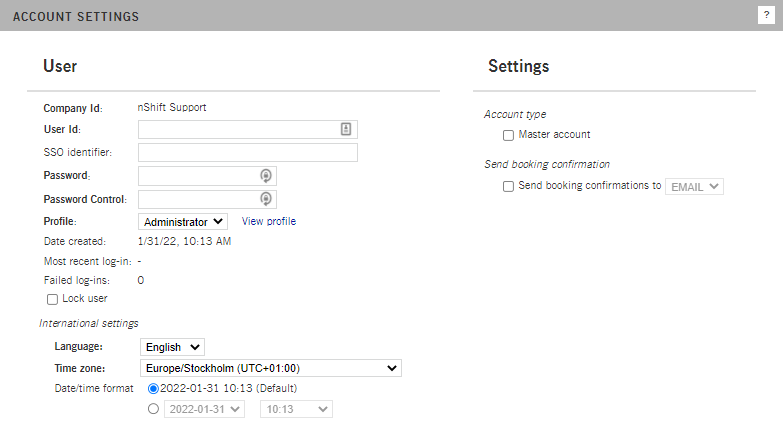Click the View profile link
Screen dimensions: 783x437
click(269, 221)
